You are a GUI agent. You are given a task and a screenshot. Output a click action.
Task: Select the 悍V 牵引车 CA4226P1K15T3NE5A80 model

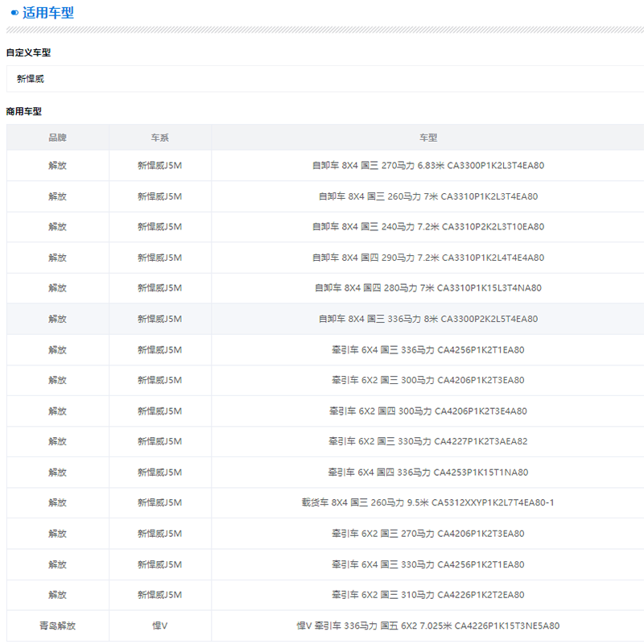[427, 625]
